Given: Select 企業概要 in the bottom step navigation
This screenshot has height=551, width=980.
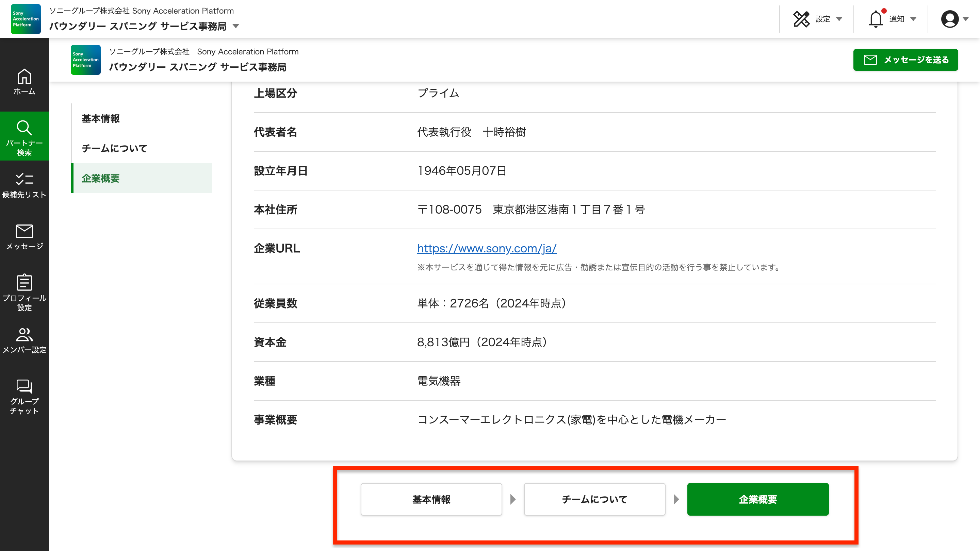Looking at the screenshot, I should 757,499.
